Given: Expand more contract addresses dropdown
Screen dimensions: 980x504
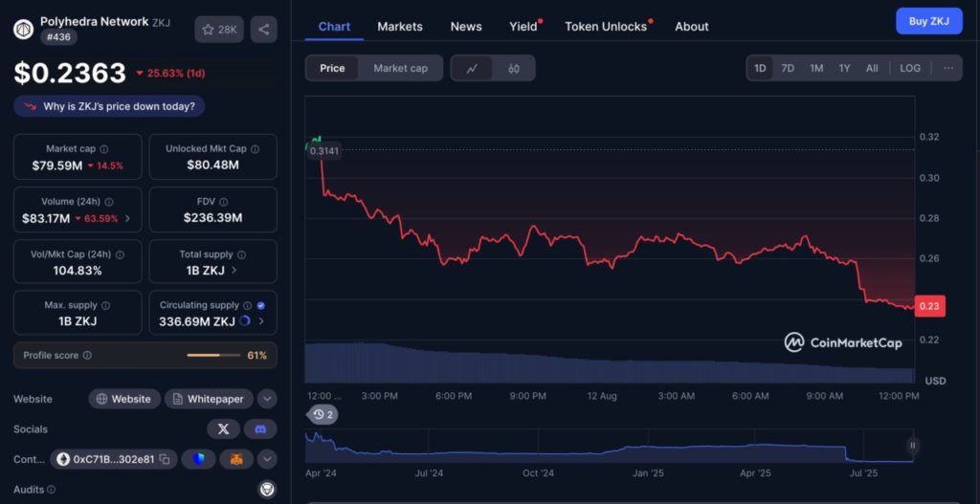Looking at the screenshot, I should [267, 460].
